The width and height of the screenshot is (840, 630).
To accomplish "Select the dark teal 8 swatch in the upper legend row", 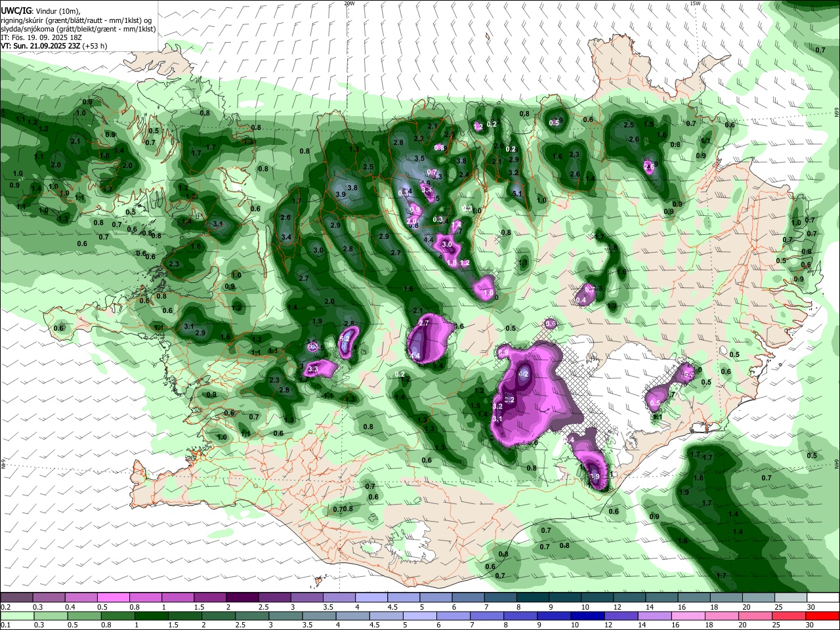I will [533, 598].
